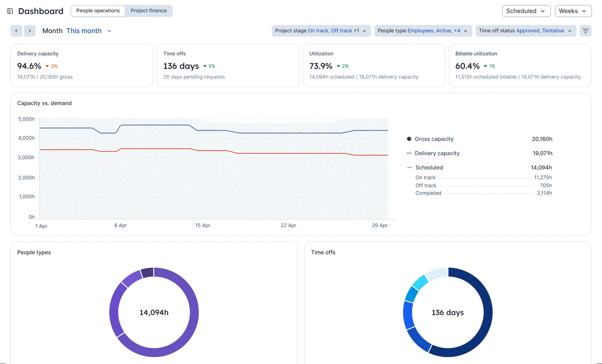Click the 20,160h gross capacity value
This screenshot has height=364, width=602.
tap(542, 139)
